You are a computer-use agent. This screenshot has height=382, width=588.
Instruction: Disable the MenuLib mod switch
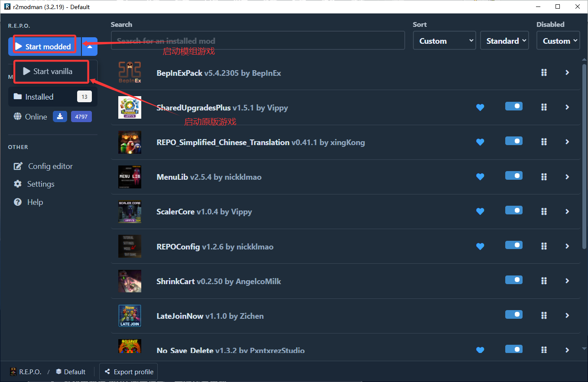[x=513, y=176]
